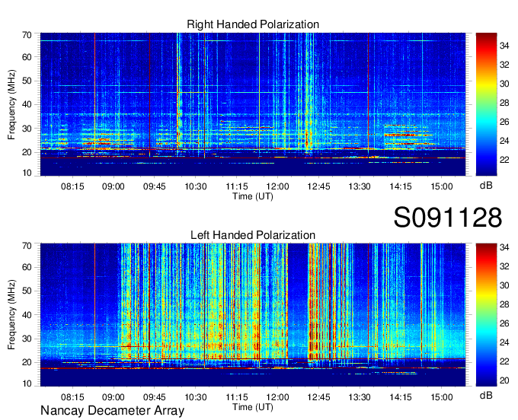Click the 50 MHz tick on the right-handed plot

27,81
